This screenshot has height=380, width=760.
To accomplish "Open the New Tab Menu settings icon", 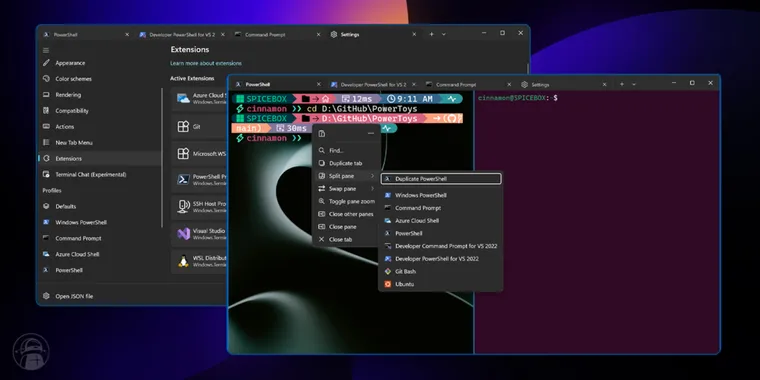I will [46, 142].
